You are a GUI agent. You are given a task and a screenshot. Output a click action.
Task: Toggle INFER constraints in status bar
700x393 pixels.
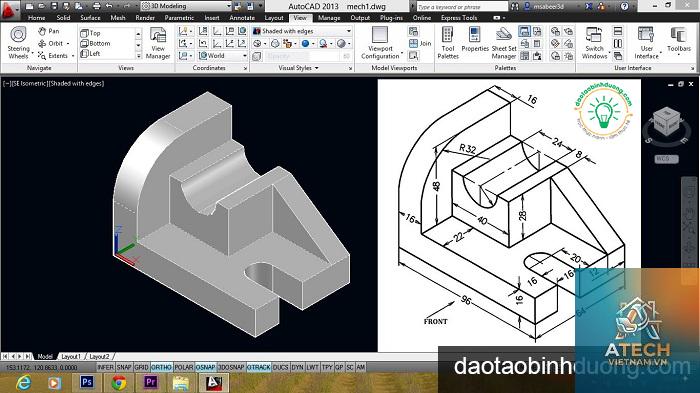pos(106,367)
